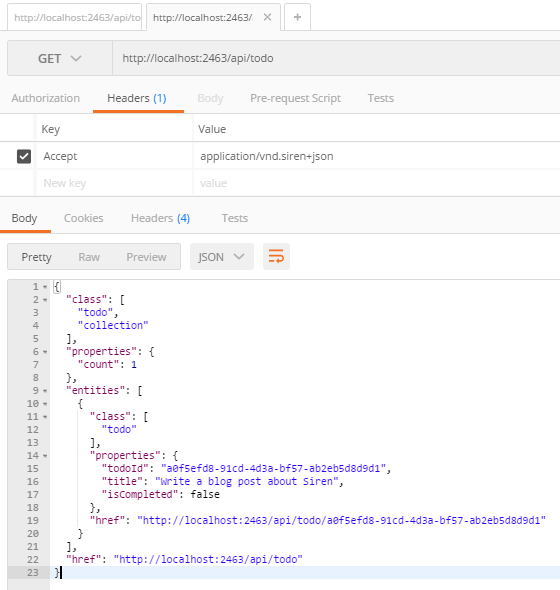Collapse the entity object at line 10

(45, 404)
